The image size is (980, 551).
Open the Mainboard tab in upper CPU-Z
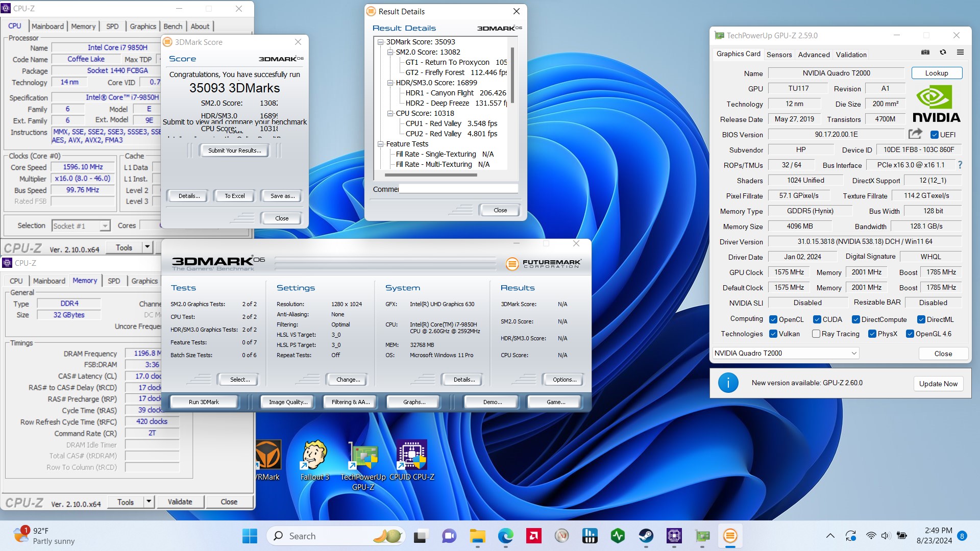tap(47, 27)
